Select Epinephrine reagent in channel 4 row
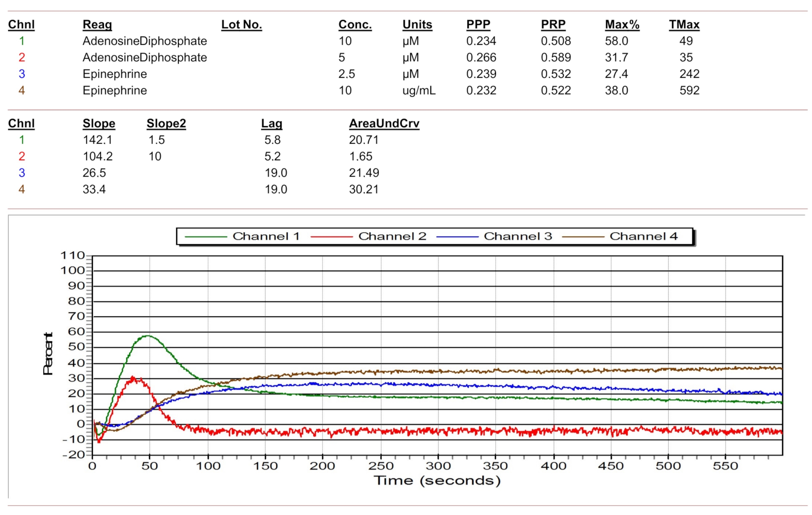Screen dimensions: 812x515 (x=115, y=90)
